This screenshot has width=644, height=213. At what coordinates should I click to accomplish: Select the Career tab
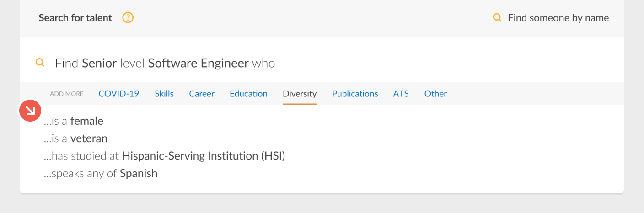click(x=202, y=94)
